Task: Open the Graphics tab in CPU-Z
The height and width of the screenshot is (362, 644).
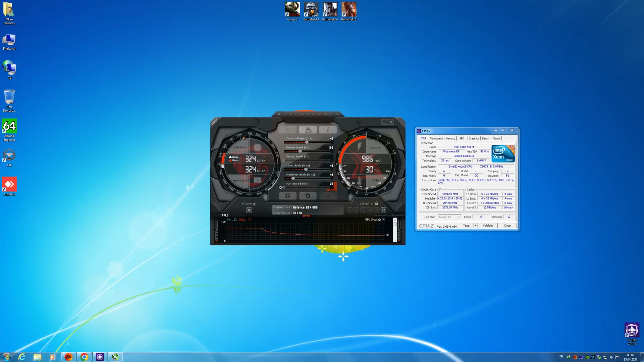Action: tap(474, 138)
